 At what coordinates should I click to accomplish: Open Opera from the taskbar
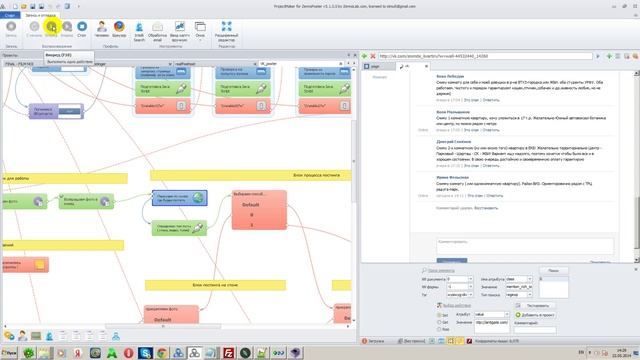tap(129, 353)
